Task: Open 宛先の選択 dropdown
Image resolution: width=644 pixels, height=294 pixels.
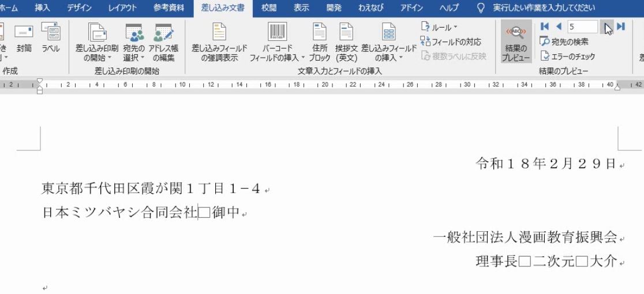Action: [x=134, y=43]
